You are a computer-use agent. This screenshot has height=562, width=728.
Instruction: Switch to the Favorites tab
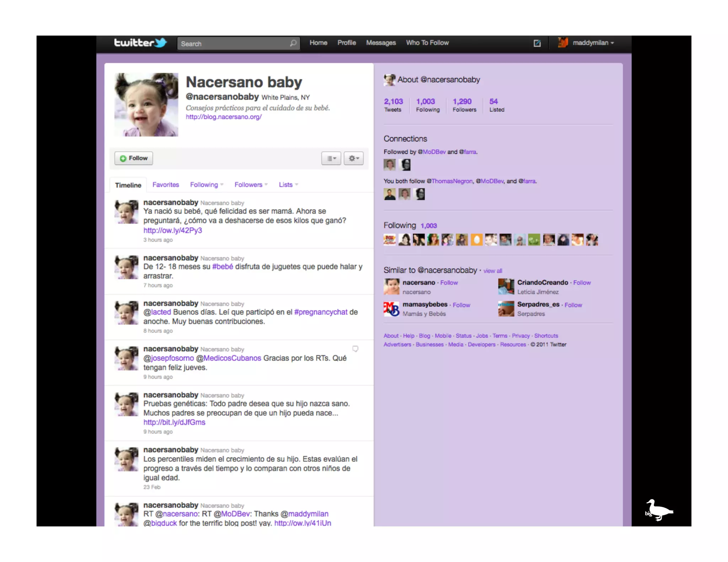166,185
